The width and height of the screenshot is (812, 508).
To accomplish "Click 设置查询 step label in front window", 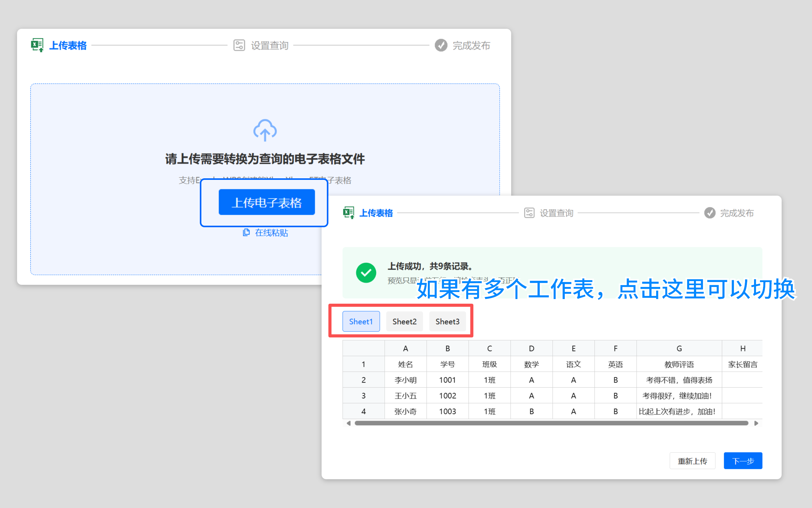I will (556, 213).
